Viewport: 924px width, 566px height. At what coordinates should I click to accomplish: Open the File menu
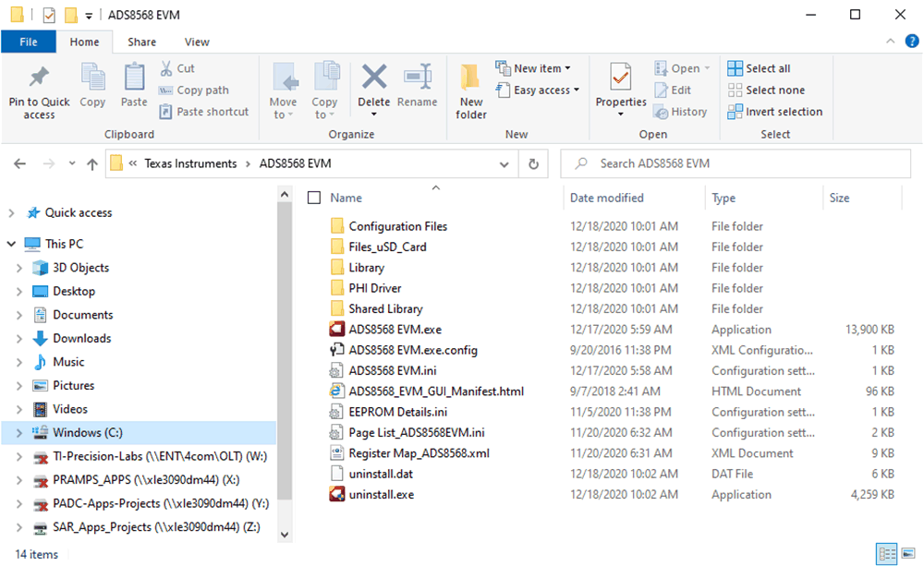click(29, 42)
